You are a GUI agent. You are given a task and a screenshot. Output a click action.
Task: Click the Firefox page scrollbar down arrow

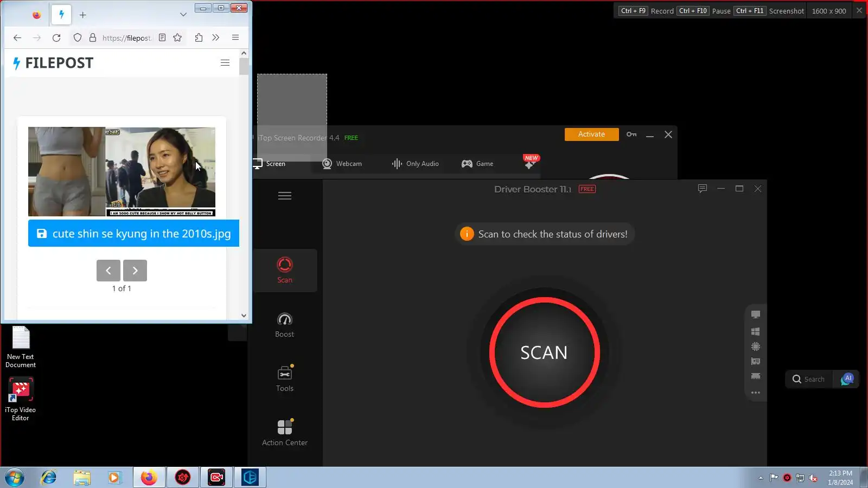244,316
